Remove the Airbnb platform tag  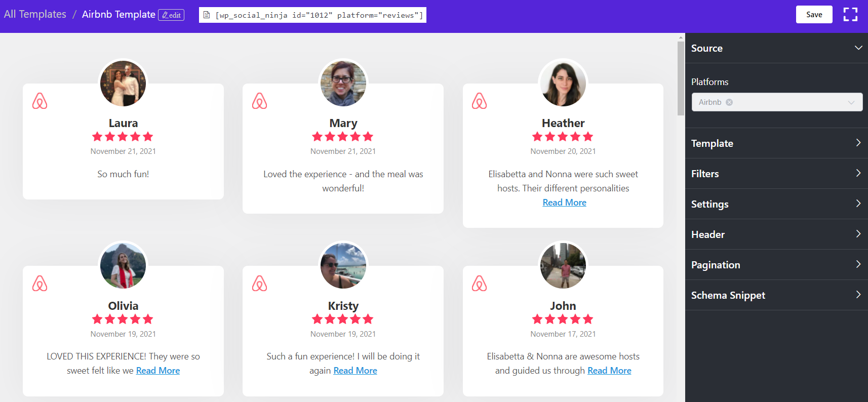[x=729, y=102]
